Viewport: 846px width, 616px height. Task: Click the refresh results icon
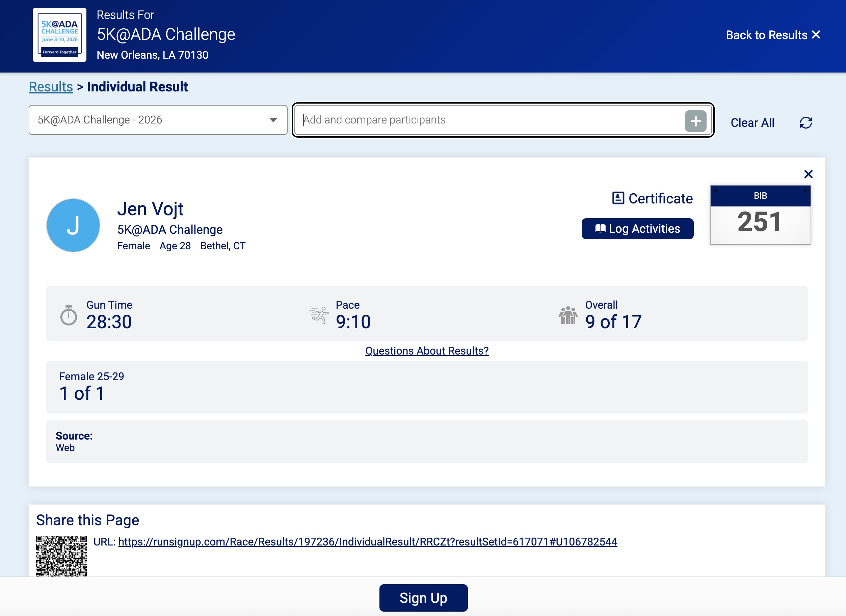806,123
